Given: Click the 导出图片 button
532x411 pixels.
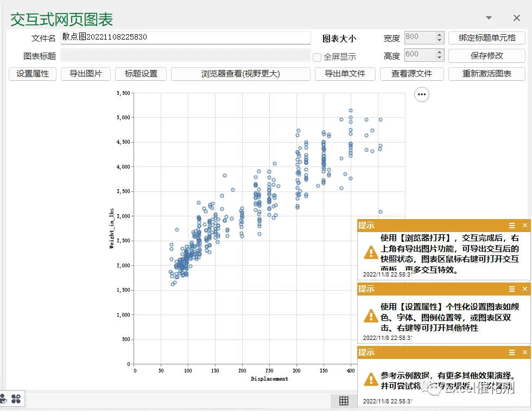Looking at the screenshot, I should pos(86,74).
